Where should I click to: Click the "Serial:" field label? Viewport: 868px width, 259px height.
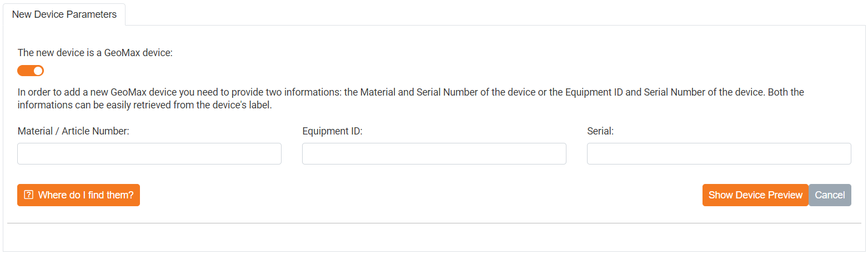[x=600, y=131]
